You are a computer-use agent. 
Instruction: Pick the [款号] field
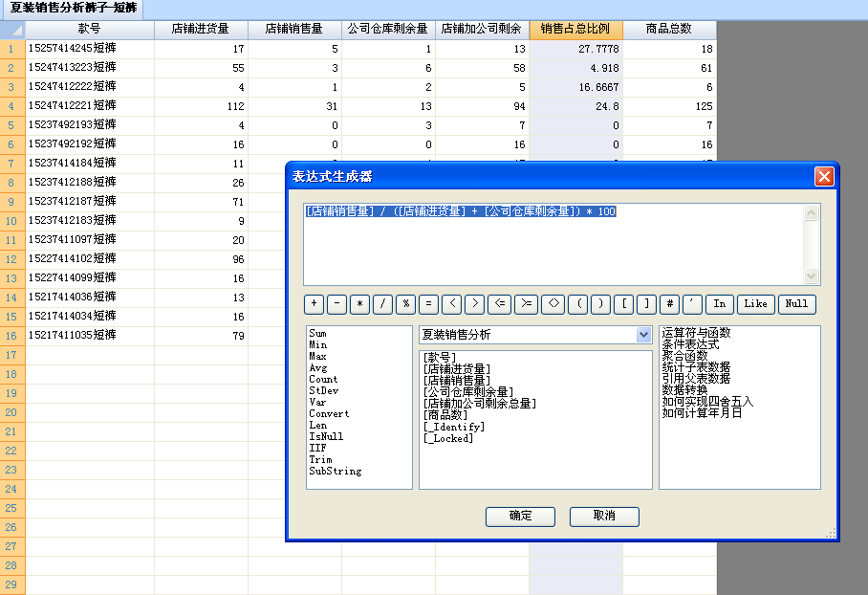(440, 358)
